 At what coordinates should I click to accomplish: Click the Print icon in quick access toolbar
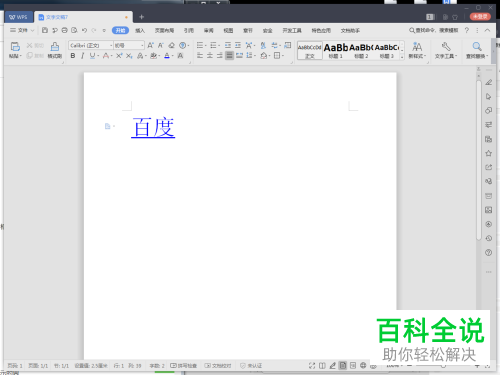click(x=64, y=30)
